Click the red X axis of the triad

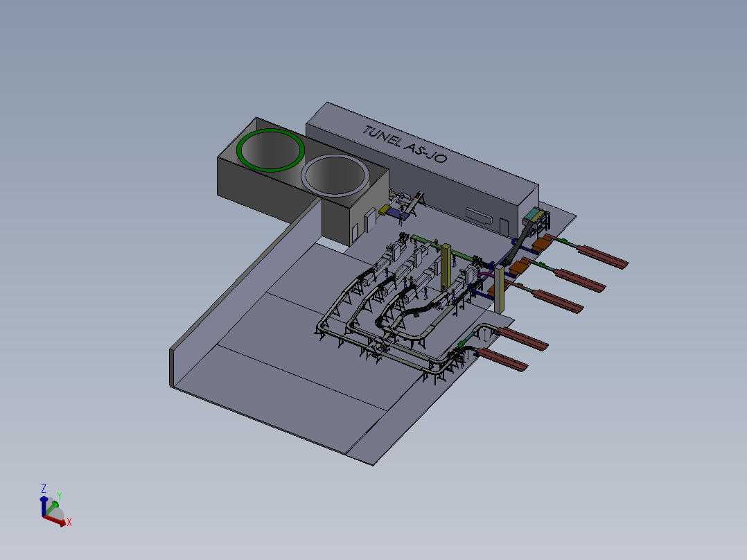pos(55,520)
